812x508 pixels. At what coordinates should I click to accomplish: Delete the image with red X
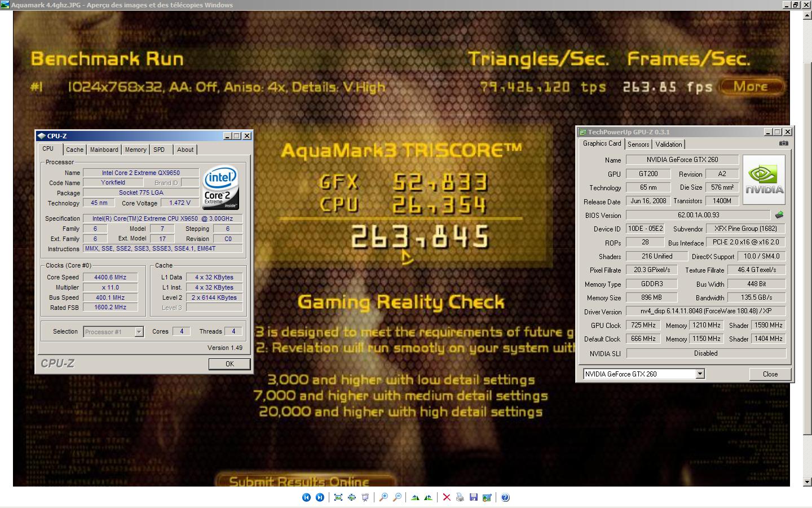click(x=447, y=497)
